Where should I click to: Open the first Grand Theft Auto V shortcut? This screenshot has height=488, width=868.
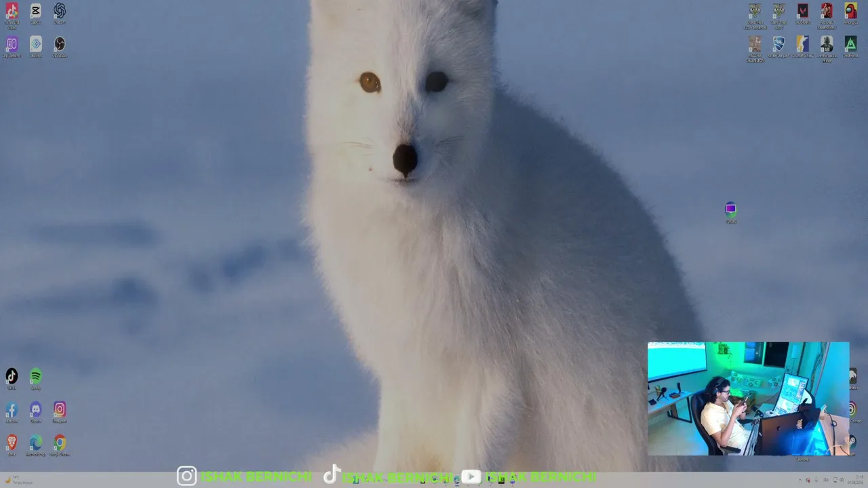(755, 15)
